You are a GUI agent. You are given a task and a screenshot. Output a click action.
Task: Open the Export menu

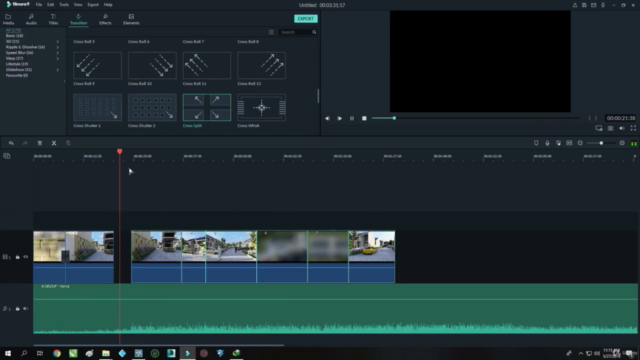(x=93, y=5)
